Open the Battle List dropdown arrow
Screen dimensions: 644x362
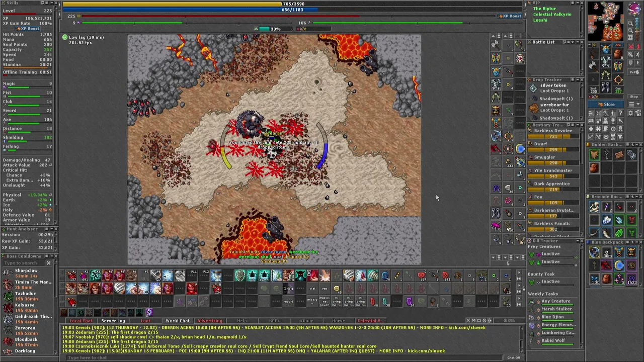tap(573, 42)
